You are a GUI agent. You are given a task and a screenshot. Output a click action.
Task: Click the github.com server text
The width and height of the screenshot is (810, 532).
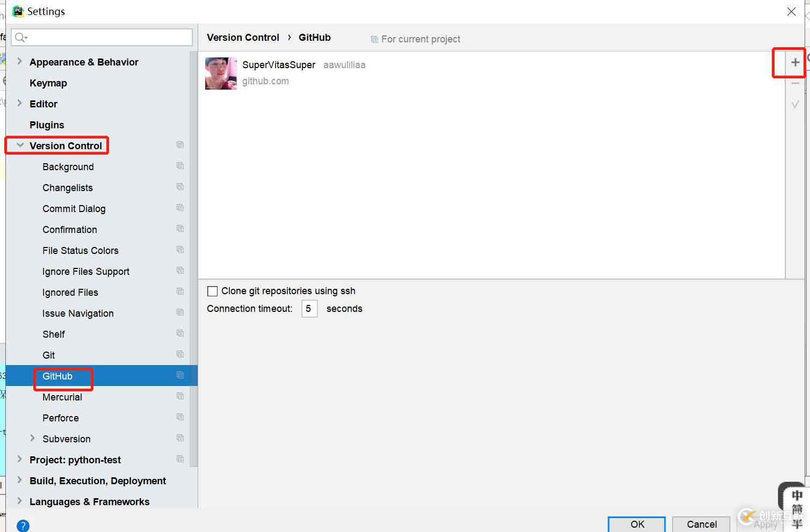(x=265, y=81)
